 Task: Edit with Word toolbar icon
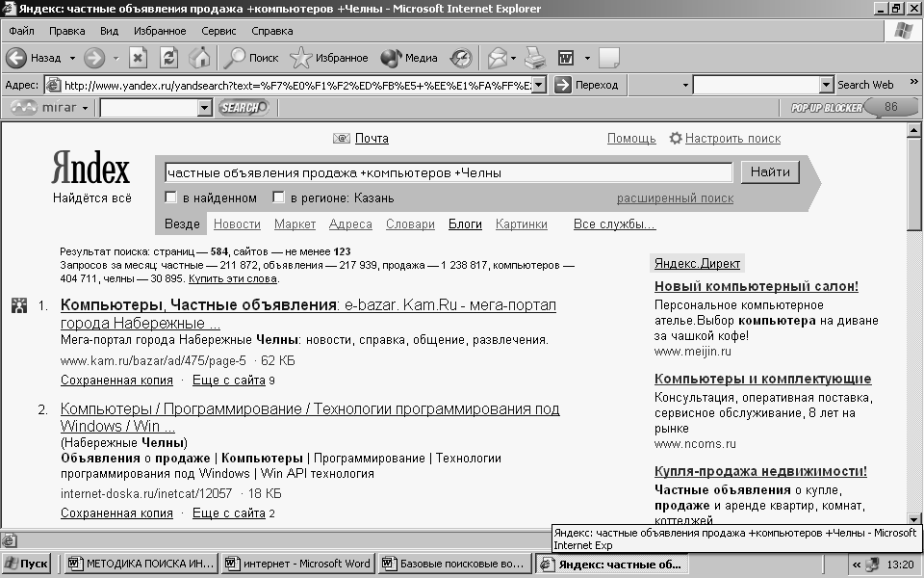tap(566, 58)
